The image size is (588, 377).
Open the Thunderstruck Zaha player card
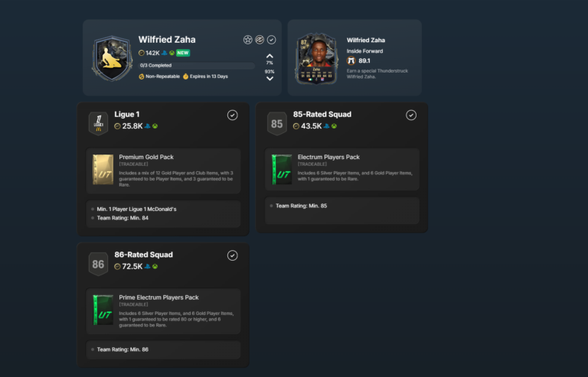(x=317, y=58)
